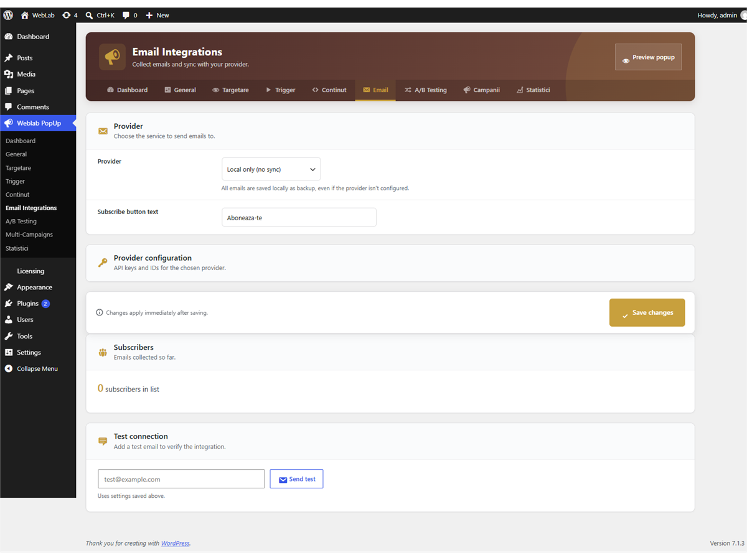The image size is (747, 560).
Task: Switch to the Targetare tab
Action: click(x=230, y=90)
